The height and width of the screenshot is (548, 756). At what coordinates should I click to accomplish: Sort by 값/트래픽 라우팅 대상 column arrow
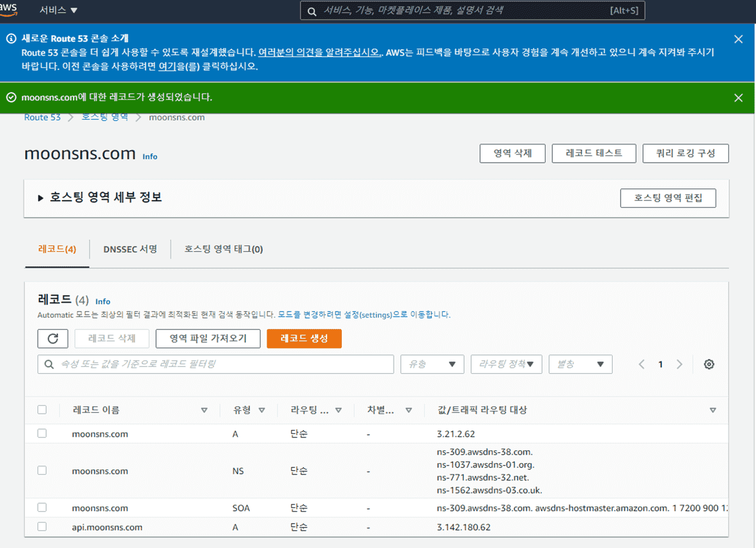pos(713,410)
